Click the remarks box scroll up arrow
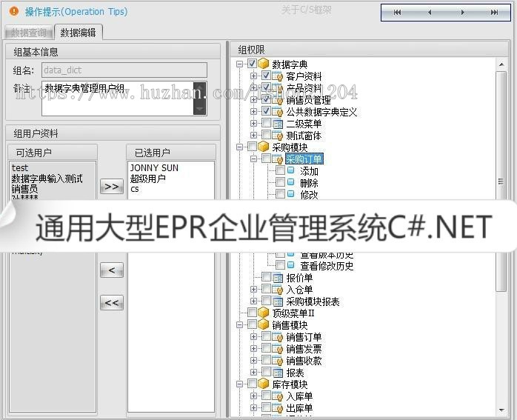The height and width of the screenshot is (420, 517). point(200,88)
